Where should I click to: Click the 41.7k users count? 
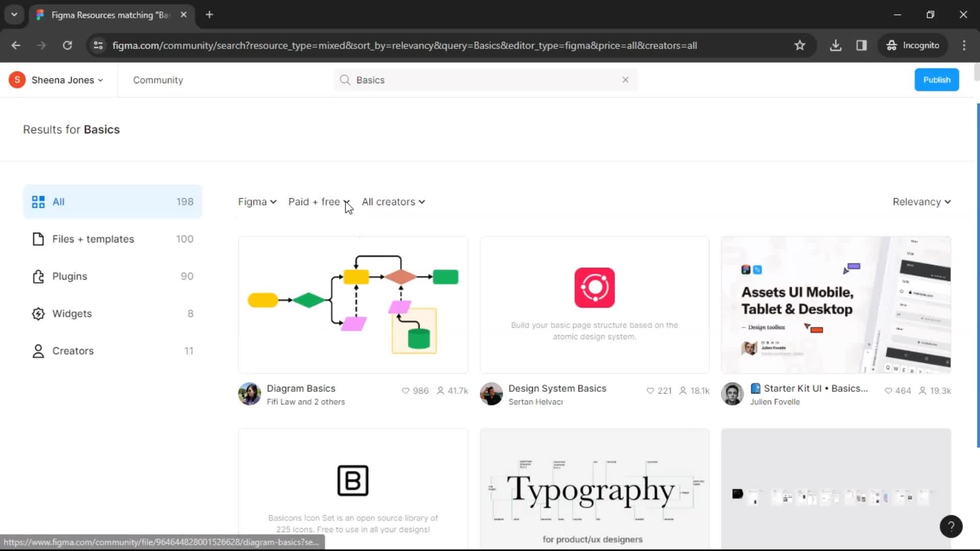pyautogui.click(x=452, y=391)
